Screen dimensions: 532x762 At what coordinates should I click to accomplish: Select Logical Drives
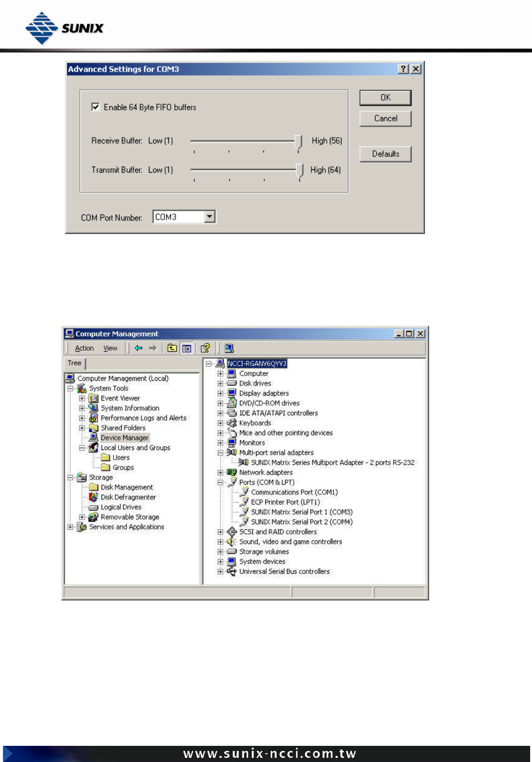(121, 507)
